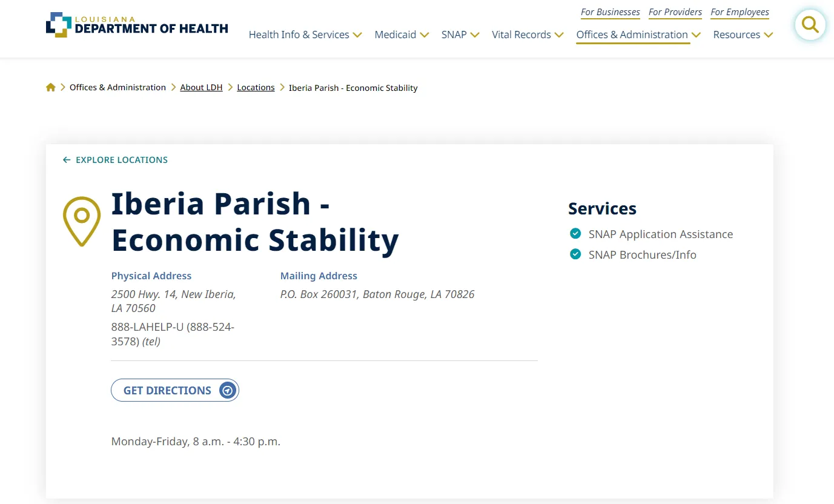
Task: Expand the Offices & Administration chevron
Action: (696, 35)
